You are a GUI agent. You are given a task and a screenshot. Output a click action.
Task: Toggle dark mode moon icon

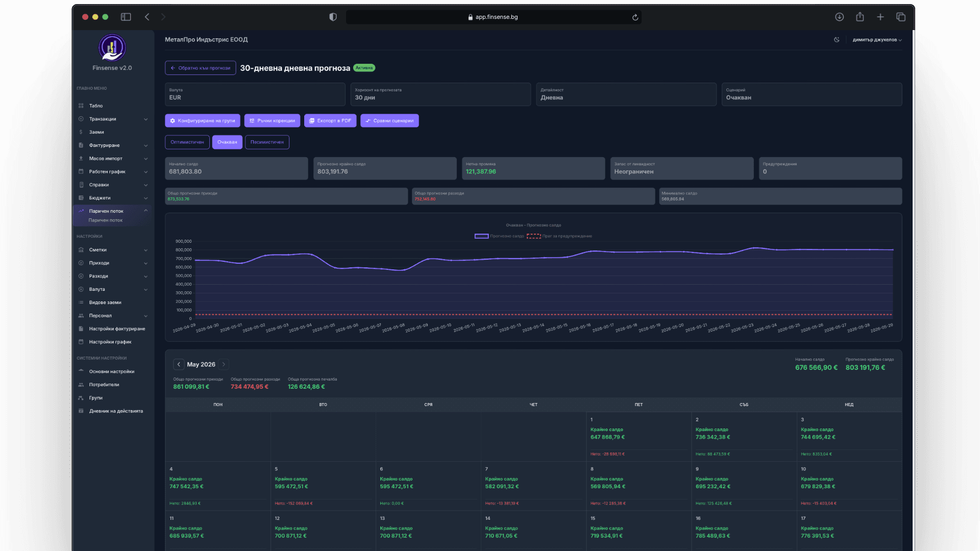tap(837, 40)
